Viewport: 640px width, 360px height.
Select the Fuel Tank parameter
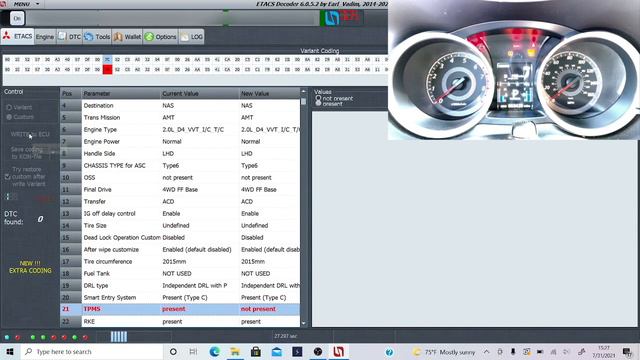tap(180, 273)
